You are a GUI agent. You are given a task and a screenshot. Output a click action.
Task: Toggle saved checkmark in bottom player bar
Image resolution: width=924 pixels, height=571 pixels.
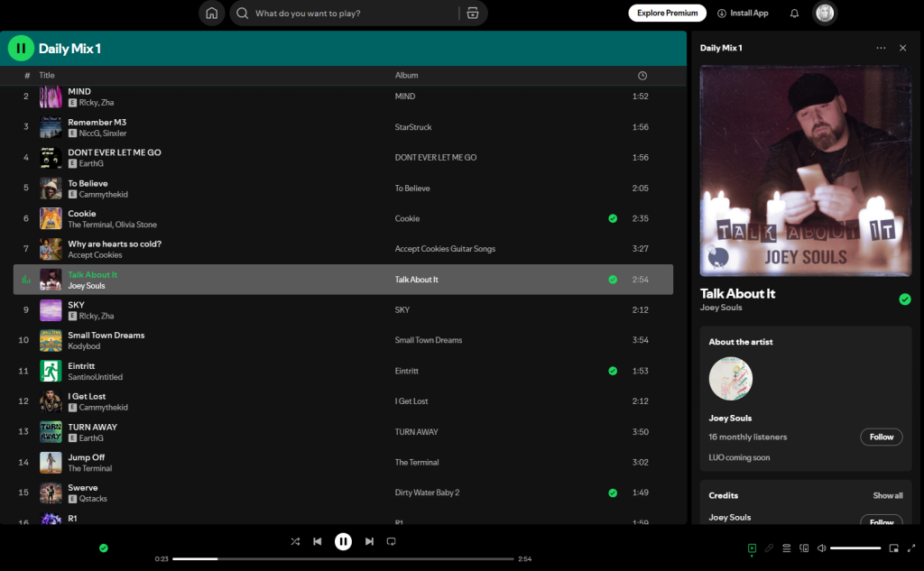click(104, 548)
